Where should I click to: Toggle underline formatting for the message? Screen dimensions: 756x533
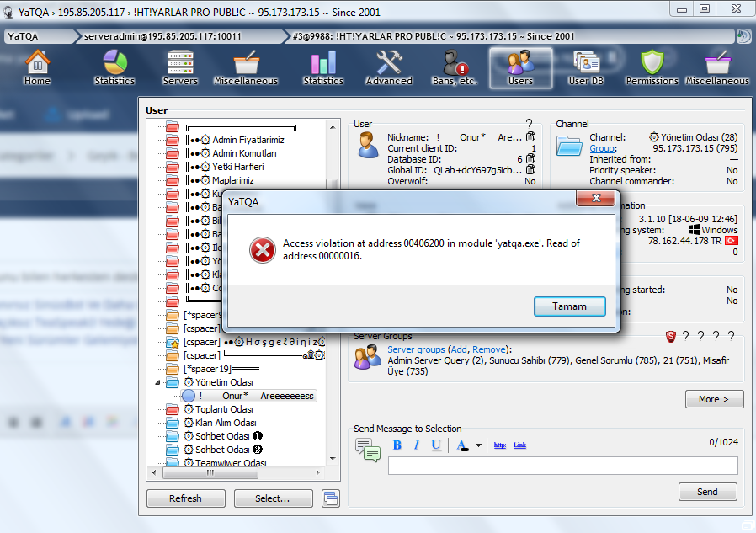click(436, 445)
